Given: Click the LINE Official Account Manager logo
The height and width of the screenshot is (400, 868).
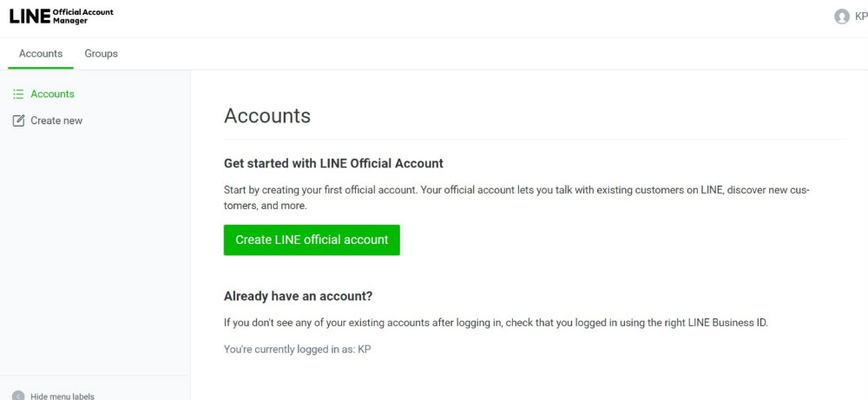Looking at the screenshot, I should point(61,16).
